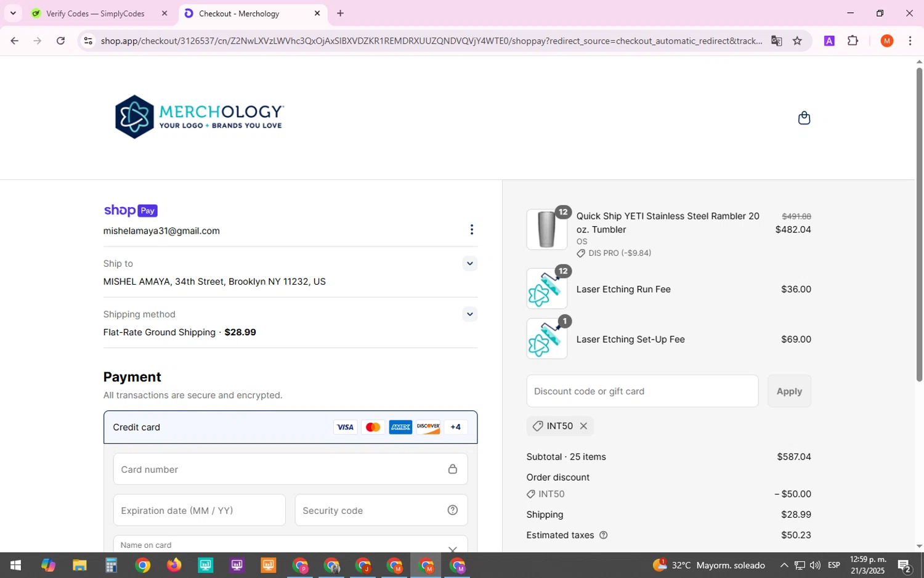Click the Subtotal $587.04 amount
Image resolution: width=924 pixels, height=578 pixels.
click(793, 457)
